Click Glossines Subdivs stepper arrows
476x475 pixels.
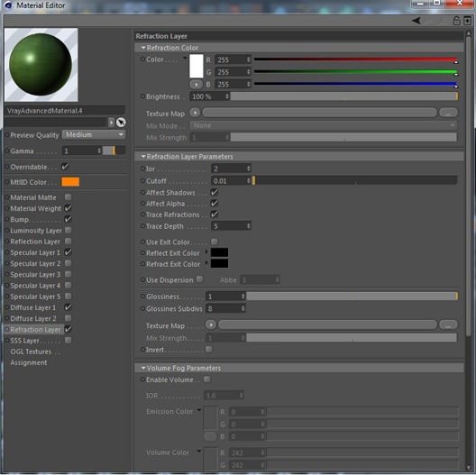[x=243, y=308]
